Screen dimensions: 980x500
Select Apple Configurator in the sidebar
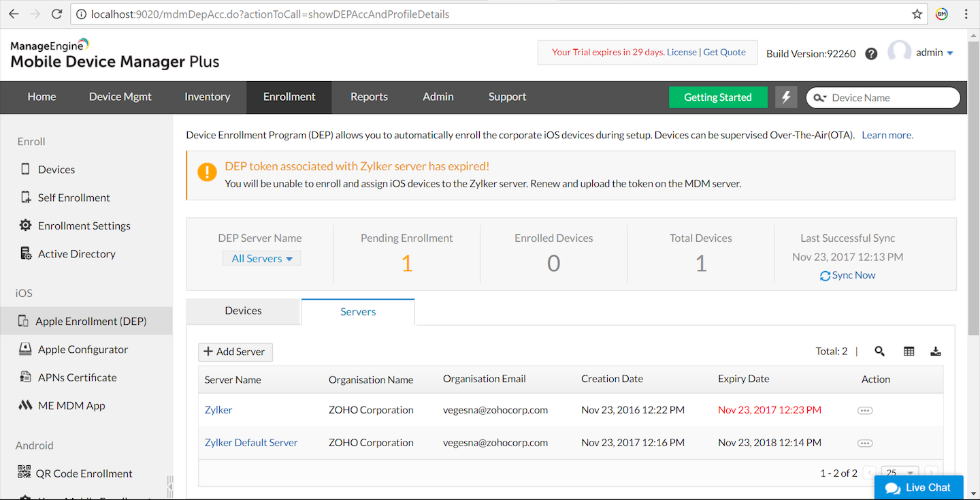click(83, 349)
